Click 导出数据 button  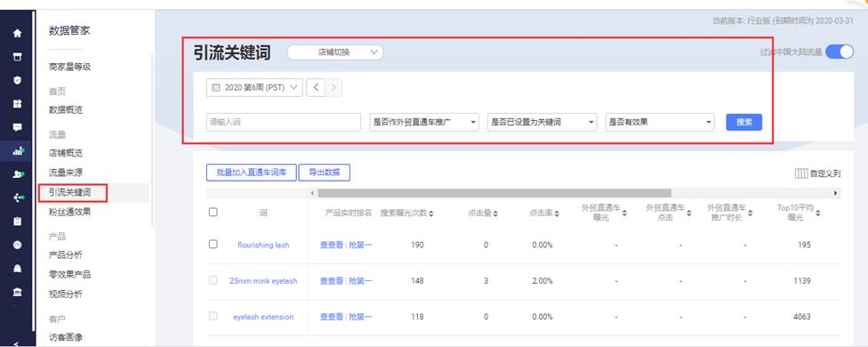pos(325,173)
